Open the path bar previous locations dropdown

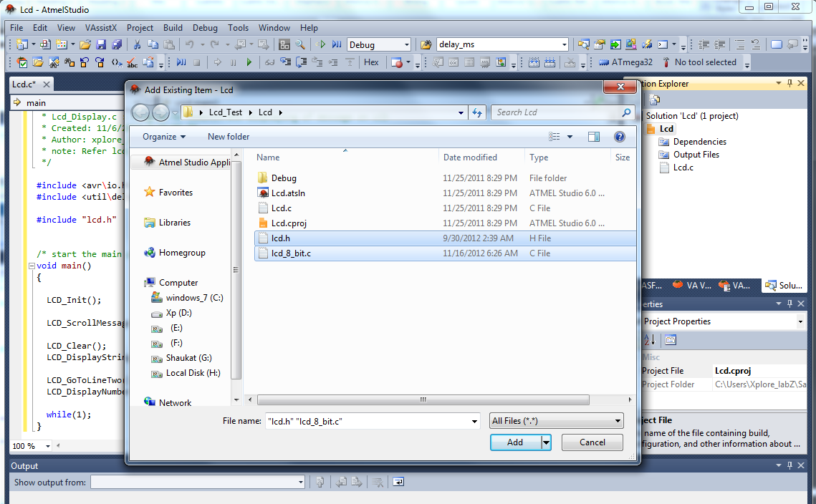click(461, 112)
